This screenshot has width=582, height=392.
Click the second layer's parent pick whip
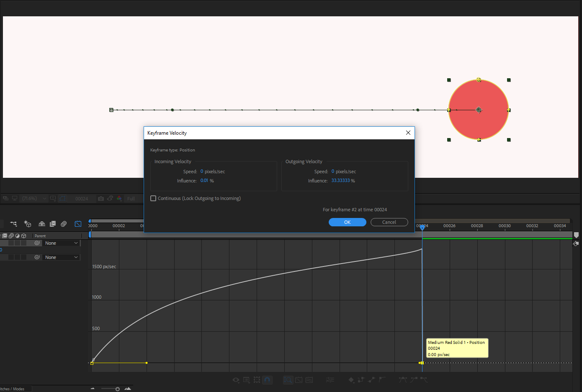pyautogui.click(x=37, y=257)
